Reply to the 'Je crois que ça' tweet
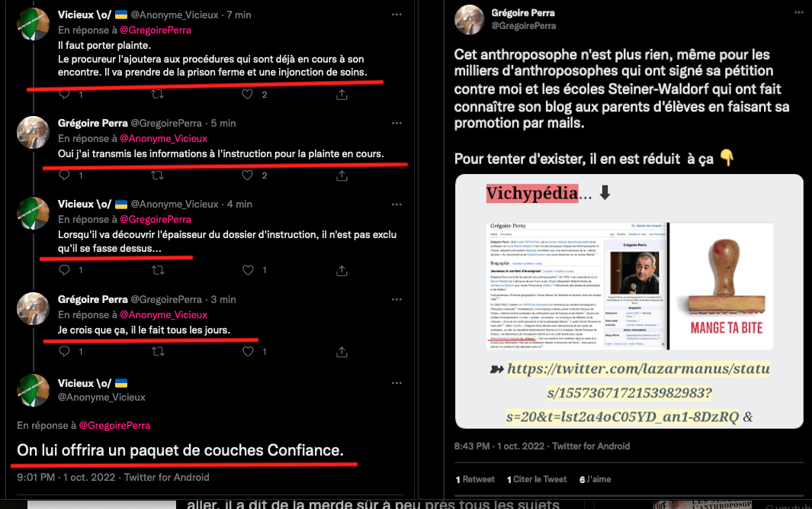The height and width of the screenshot is (509, 812). [x=64, y=352]
